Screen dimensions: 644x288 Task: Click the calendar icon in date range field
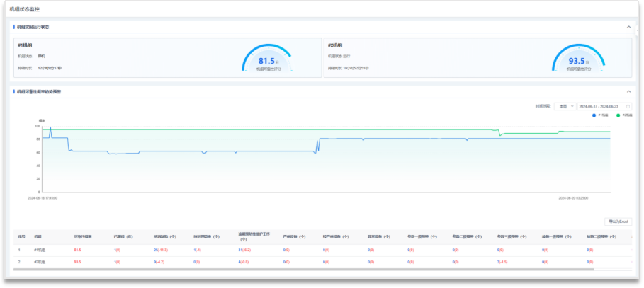coord(628,106)
